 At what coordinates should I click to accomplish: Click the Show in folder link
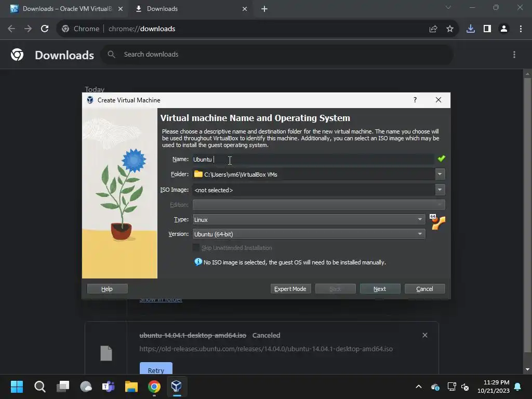[161, 300]
